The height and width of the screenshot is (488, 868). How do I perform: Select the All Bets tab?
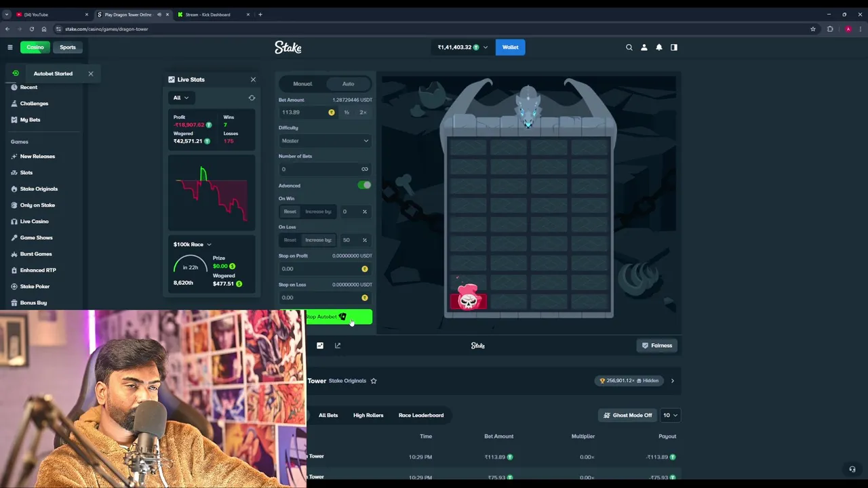point(328,415)
